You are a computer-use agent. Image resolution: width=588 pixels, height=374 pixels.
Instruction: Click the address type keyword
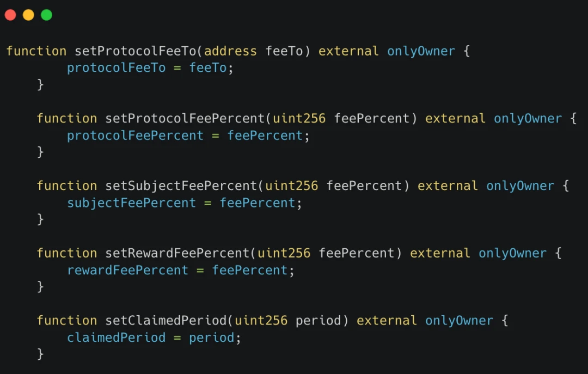point(230,51)
